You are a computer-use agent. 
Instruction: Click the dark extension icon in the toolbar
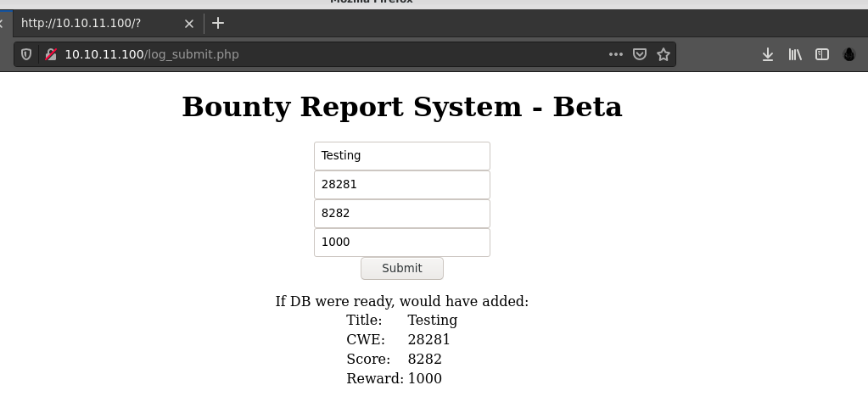pos(848,54)
